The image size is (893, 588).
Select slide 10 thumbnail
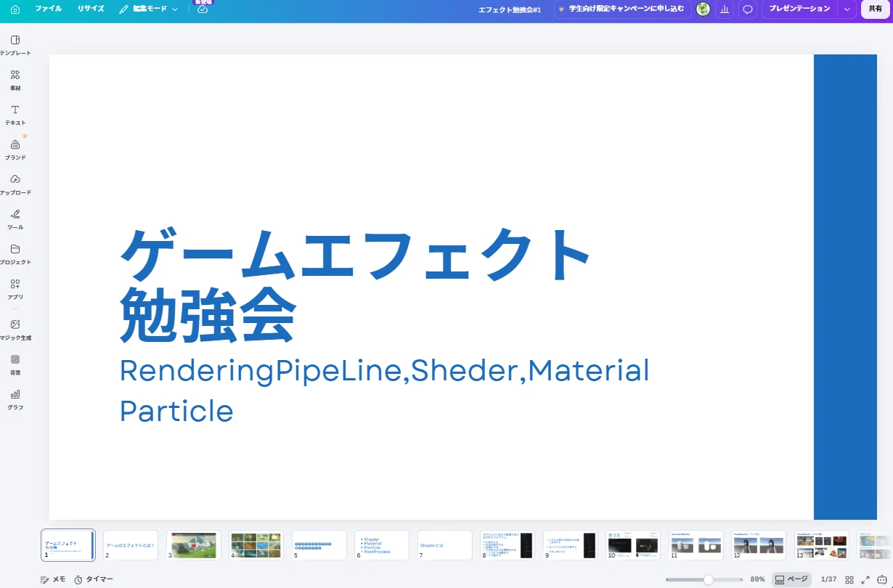click(633, 544)
